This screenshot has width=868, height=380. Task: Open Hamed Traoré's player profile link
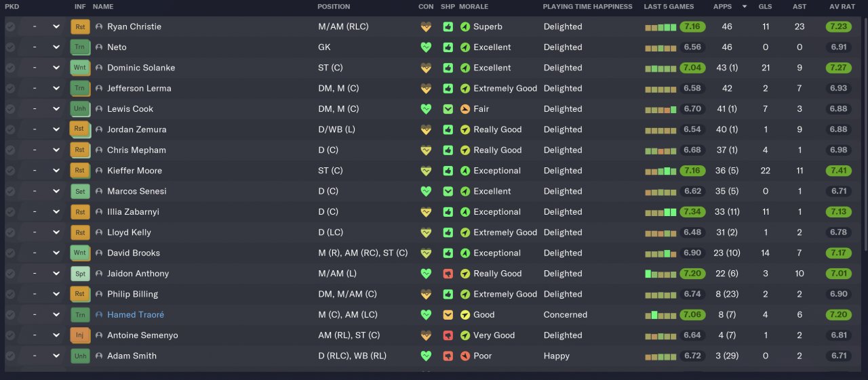click(x=136, y=315)
